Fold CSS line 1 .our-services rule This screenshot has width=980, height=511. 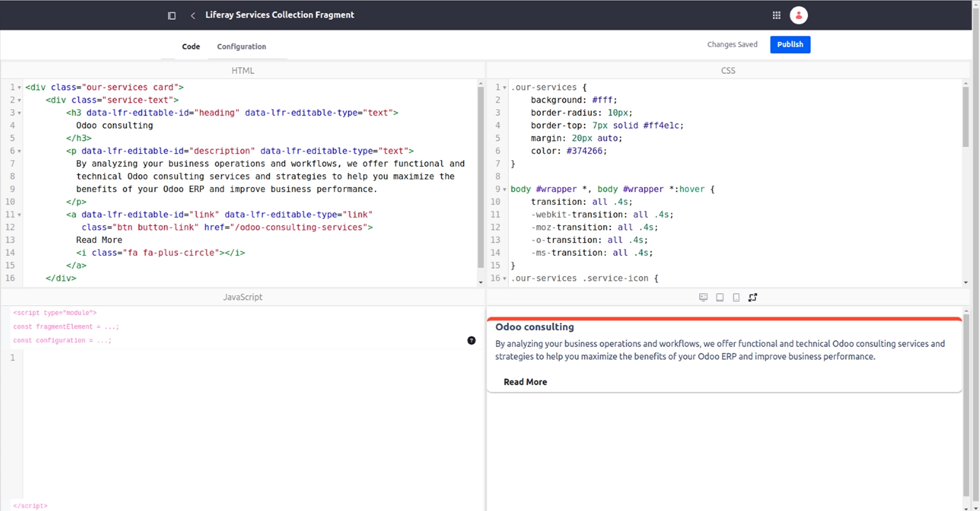(504, 87)
